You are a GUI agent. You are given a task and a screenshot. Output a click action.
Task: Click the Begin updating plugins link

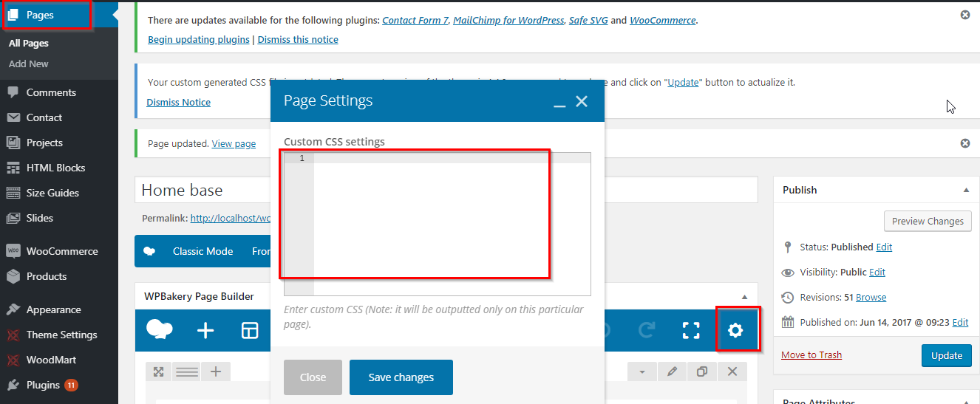pyautogui.click(x=199, y=39)
